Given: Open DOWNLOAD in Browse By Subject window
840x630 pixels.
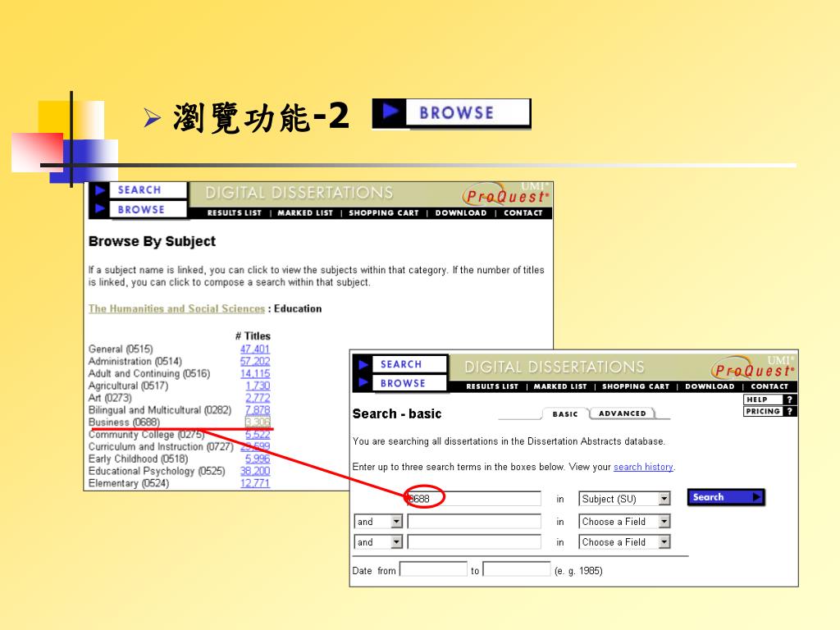Looking at the screenshot, I should tap(461, 212).
